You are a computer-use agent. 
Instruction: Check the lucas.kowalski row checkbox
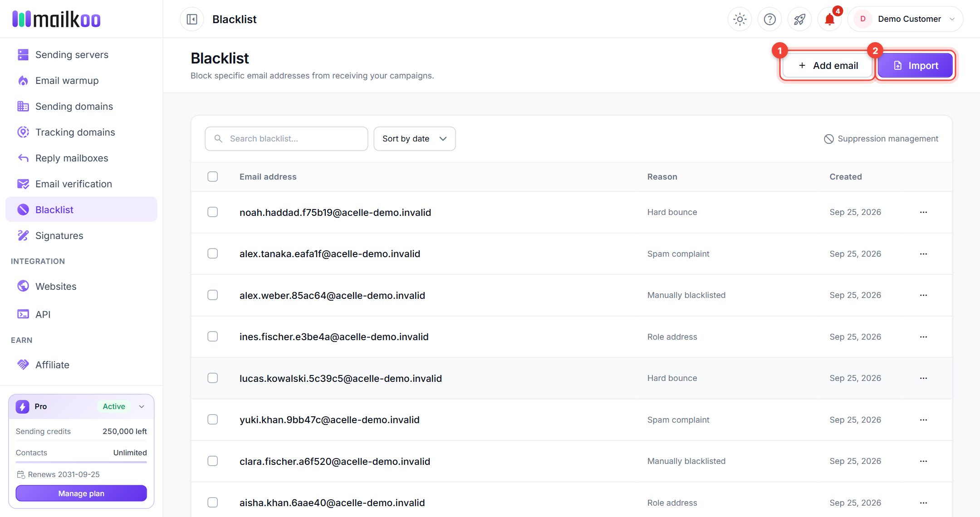click(x=212, y=378)
